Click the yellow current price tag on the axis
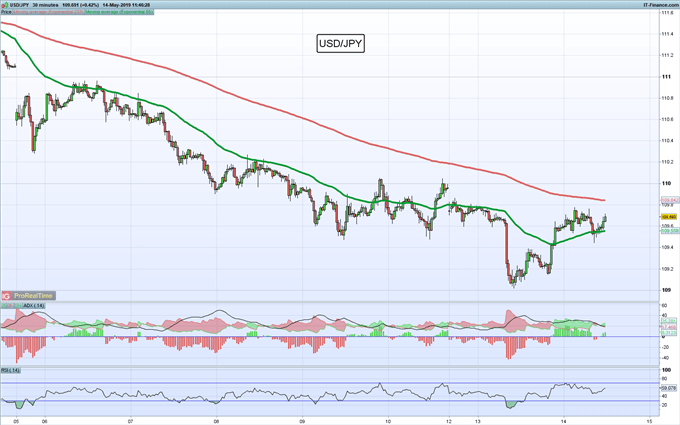The height and width of the screenshot is (425, 680). [x=669, y=217]
